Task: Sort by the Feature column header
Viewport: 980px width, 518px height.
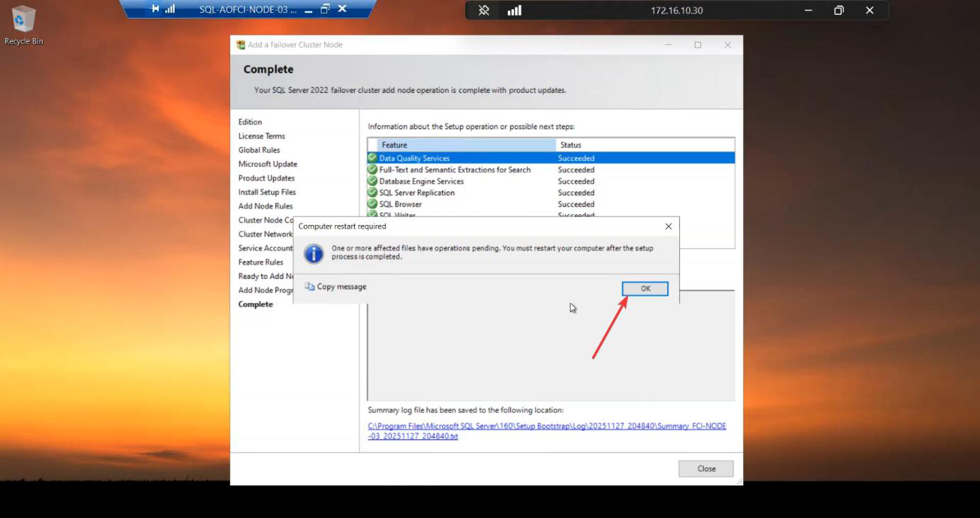Action: [466, 145]
